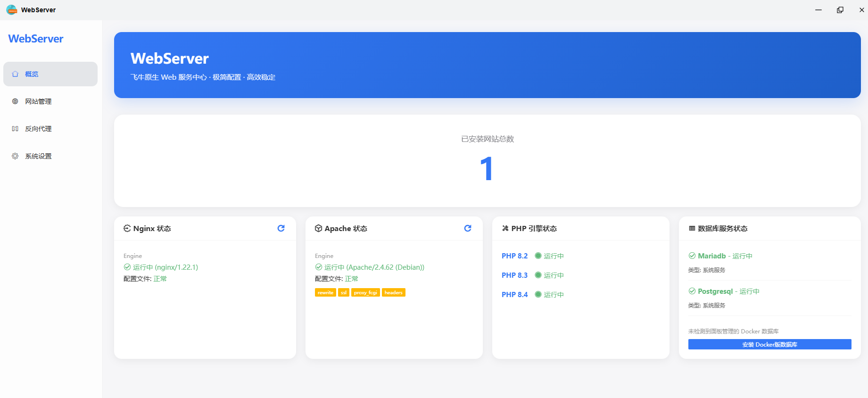Viewport: 868px width, 398px height.
Task: Click the database table icon in header
Action: point(692,228)
